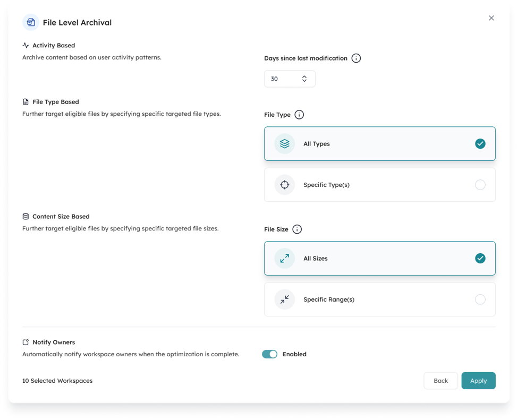Click the Notify Owners section icon

(x=26, y=342)
